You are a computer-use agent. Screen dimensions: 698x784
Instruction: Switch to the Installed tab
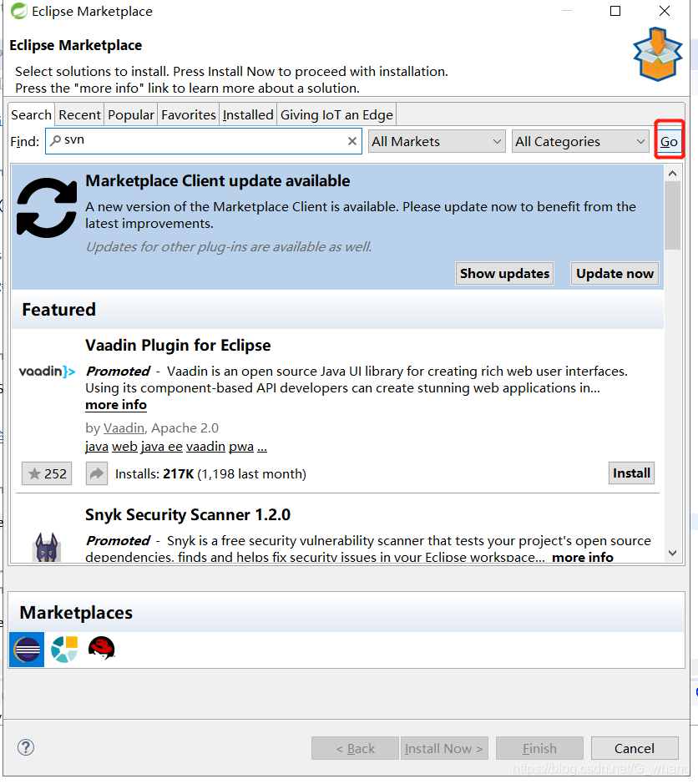pyautogui.click(x=248, y=114)
